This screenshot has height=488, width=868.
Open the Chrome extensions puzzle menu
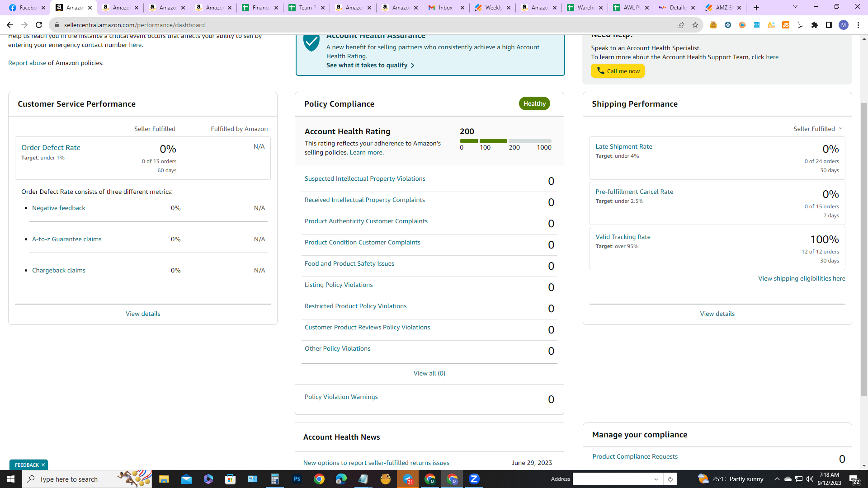(x=815, y=25)
